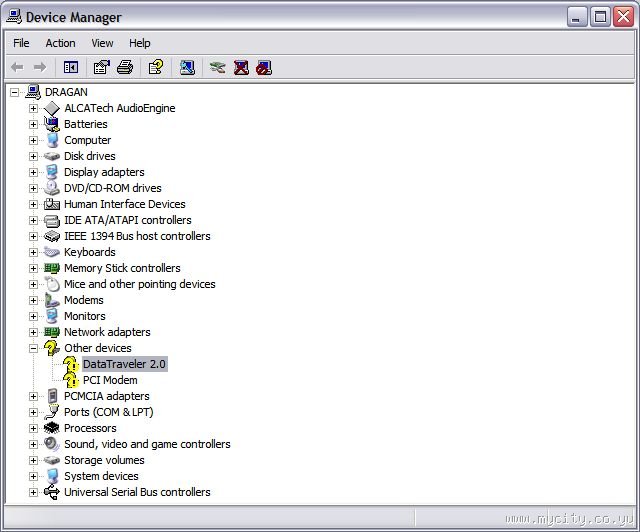Click the Back arrow toolbar icon
This screenshot has width=640, height=532.
[x=17, y=67]
